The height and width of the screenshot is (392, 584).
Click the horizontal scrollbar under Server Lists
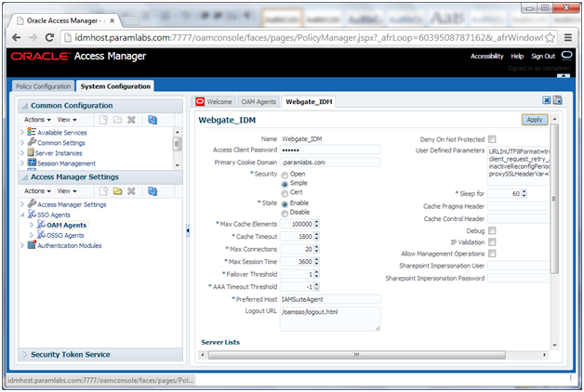(x=356, y=355)
